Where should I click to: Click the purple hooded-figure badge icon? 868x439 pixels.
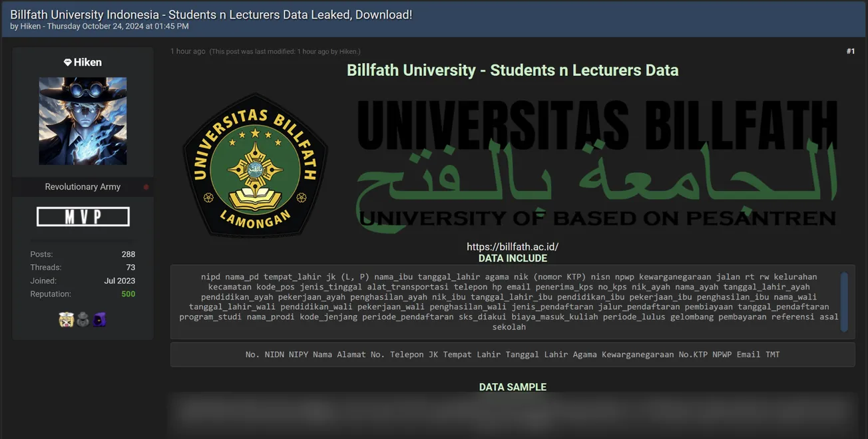[101, 319]
